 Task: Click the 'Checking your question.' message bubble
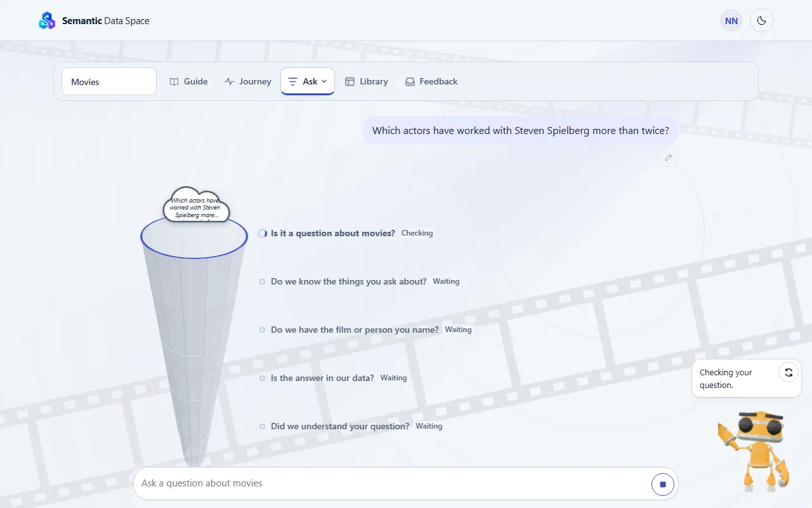(747, 378)
